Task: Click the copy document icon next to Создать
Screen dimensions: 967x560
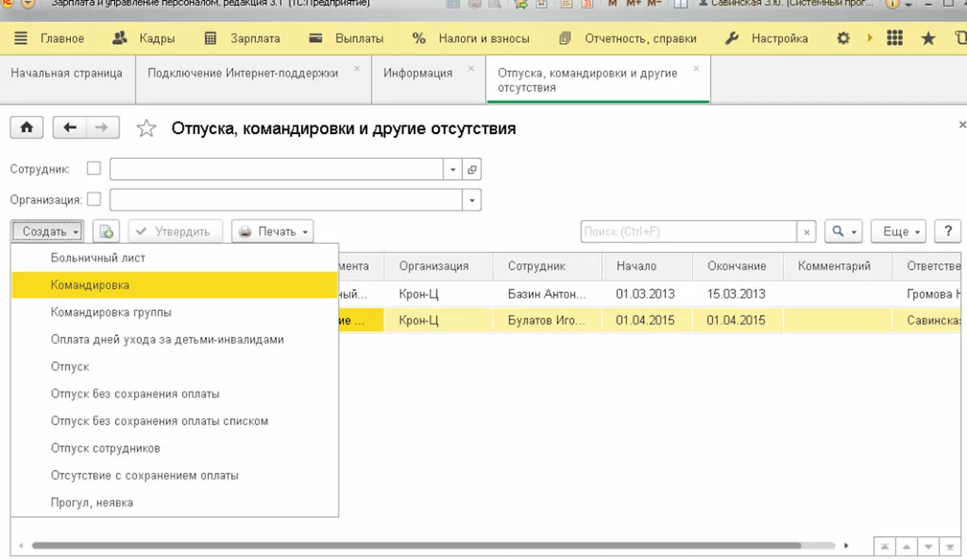Action: click(x=107, y=232)
